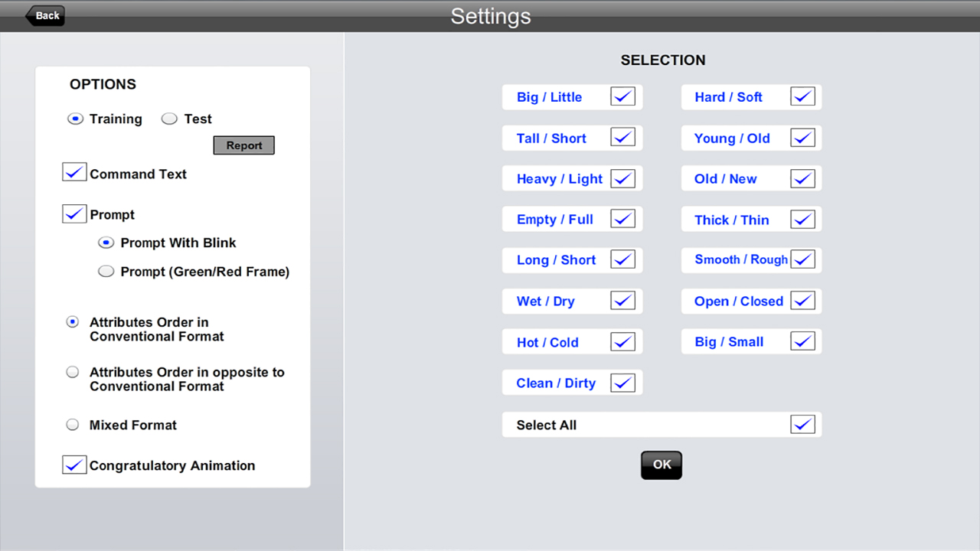Toggle the Hard / Soft checkbox
The image size is (980, 551).
[802, 96]
